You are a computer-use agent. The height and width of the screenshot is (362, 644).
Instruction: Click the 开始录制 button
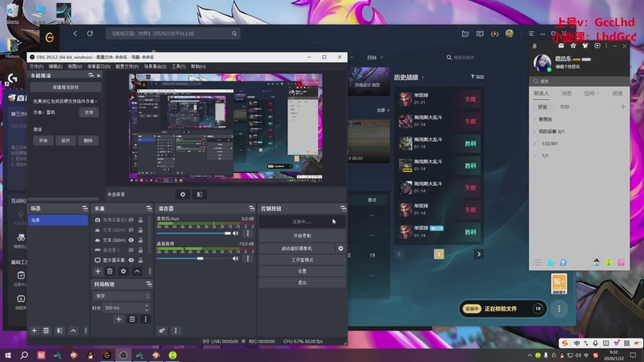(x=302, y=236)
